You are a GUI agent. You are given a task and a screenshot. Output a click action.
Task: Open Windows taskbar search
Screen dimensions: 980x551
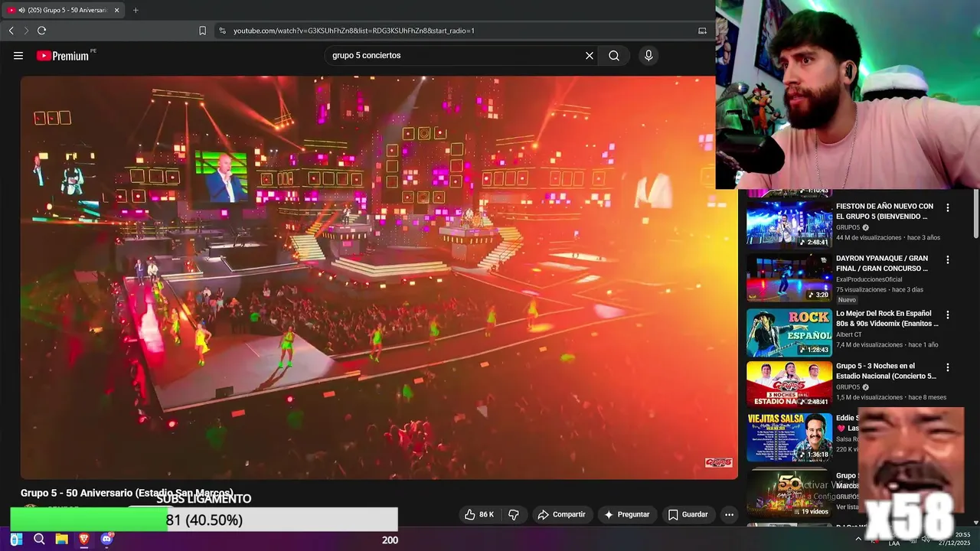pos(39,540)
